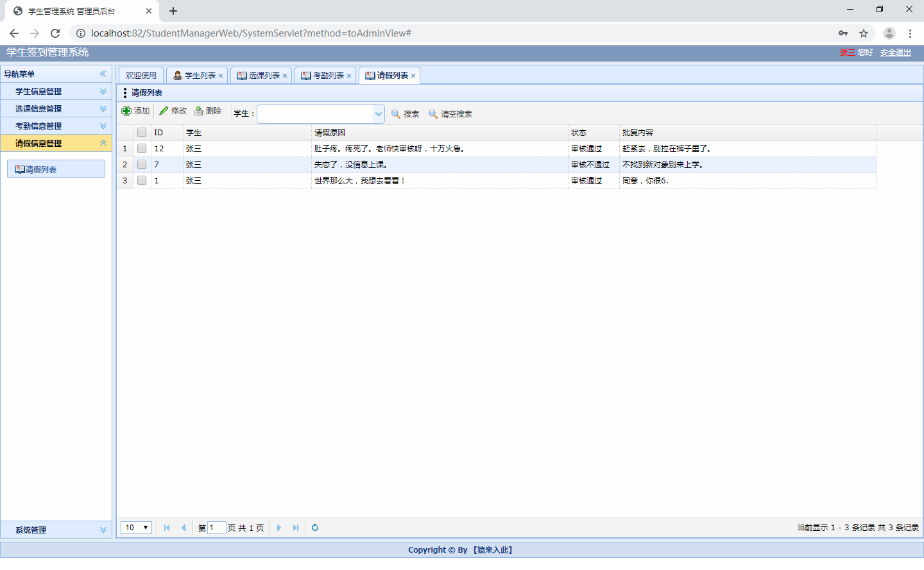Expand 学生信息管理 accordion section
Screen dimensions: 924x570
click(56, 91)
